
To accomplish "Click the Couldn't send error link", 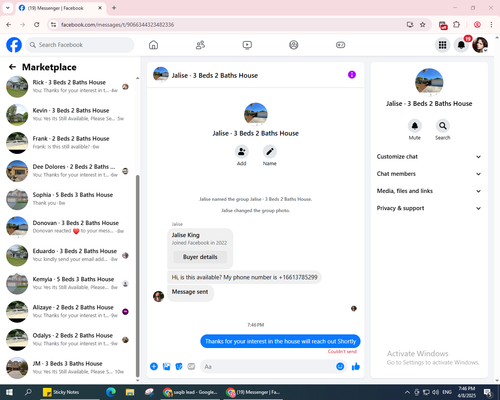I will [x=342, y=351].
